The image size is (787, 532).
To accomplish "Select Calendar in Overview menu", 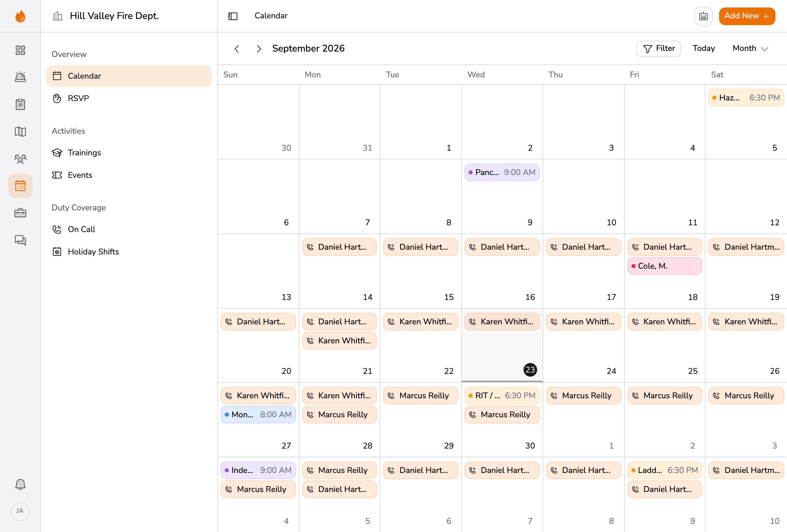I will (129, 76).
